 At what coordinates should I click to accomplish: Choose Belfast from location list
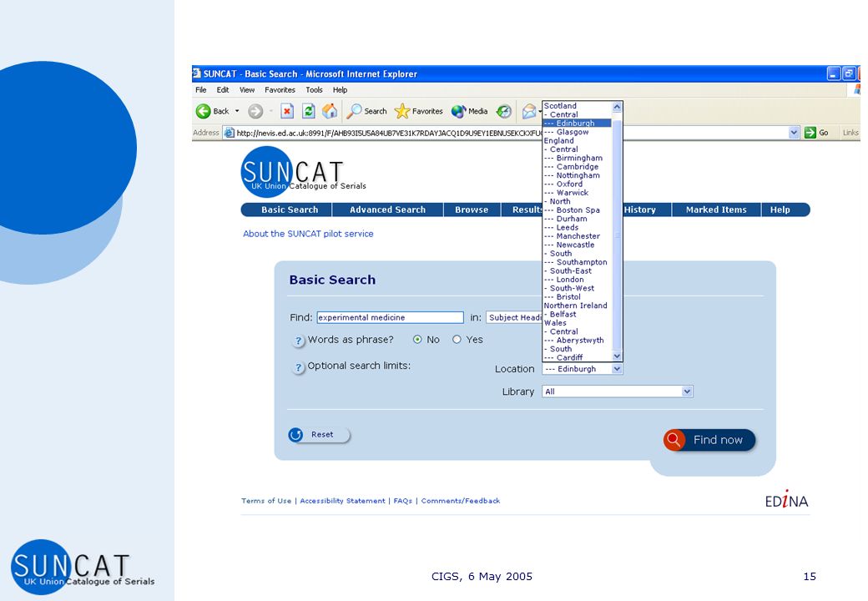pyautogui.click(x=563, y=314)
